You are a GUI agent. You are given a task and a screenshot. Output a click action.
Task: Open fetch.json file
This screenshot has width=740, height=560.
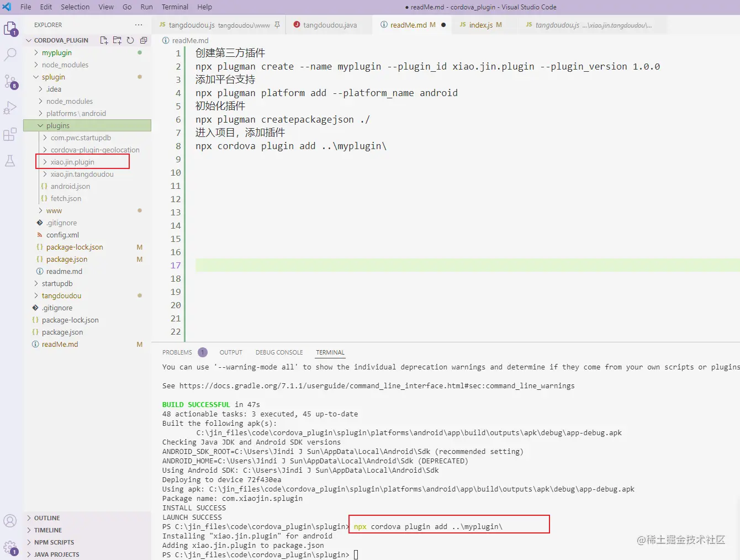(87, 198)
